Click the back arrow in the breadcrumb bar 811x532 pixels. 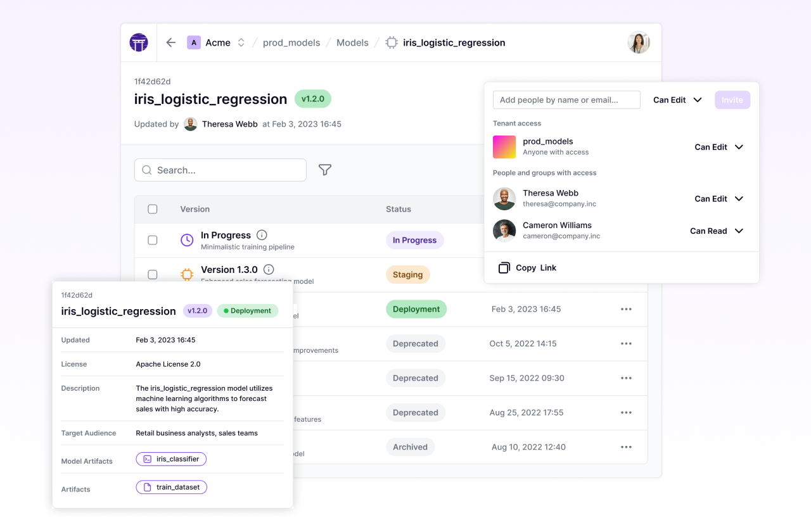click(170, 42)
